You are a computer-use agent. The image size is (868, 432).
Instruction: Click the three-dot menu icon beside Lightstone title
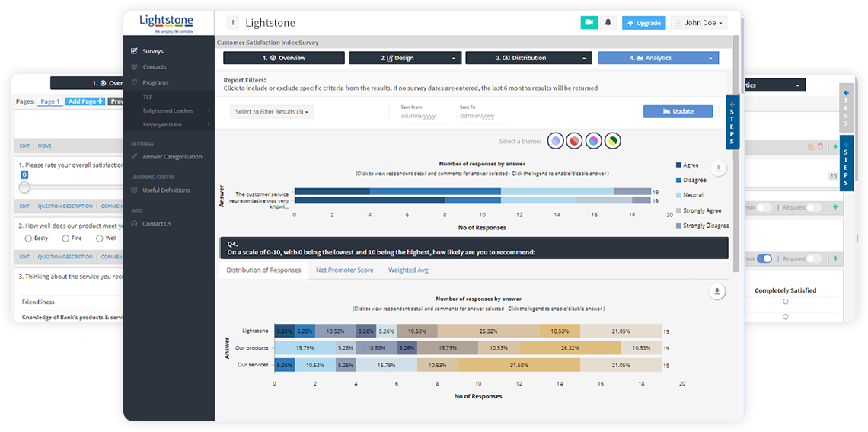coord(233,23)
